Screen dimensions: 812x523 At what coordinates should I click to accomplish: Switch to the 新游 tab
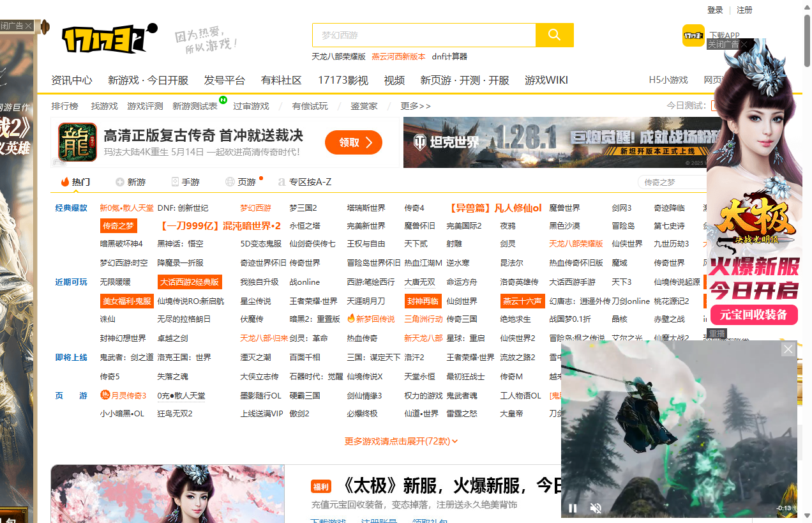[x=137, y=182]
